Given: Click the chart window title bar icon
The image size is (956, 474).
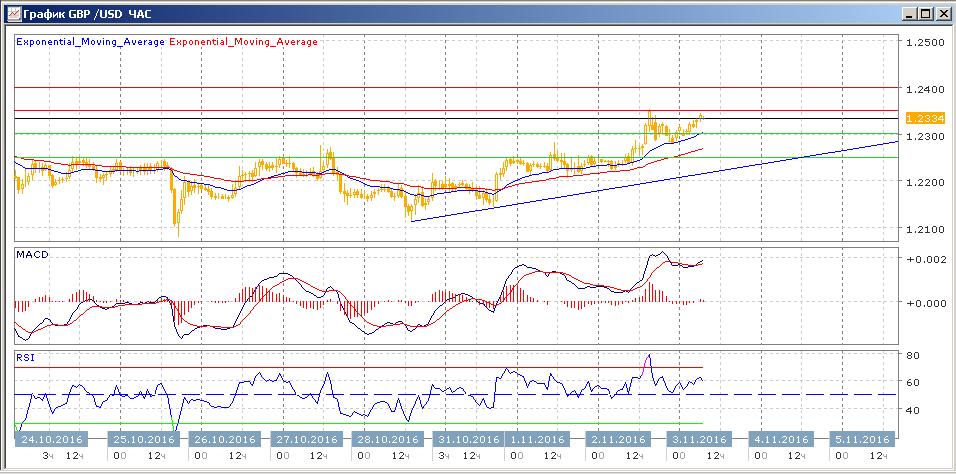Looking at the screenshot, I should pos(12,13).
